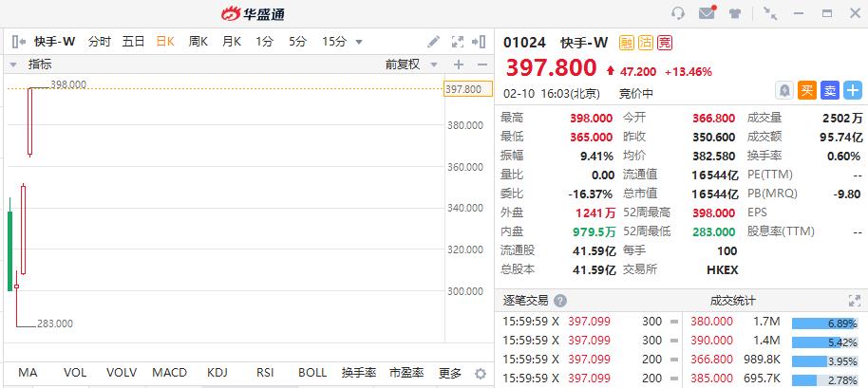The image size is (868, 388).
Task: Toggle the VOLV indicator
Action: 122,373
